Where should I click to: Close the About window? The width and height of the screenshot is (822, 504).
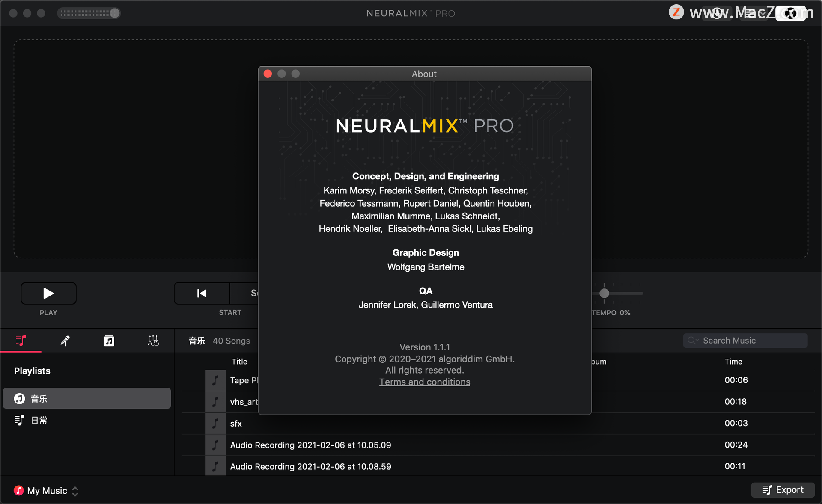tap(268, 74)
